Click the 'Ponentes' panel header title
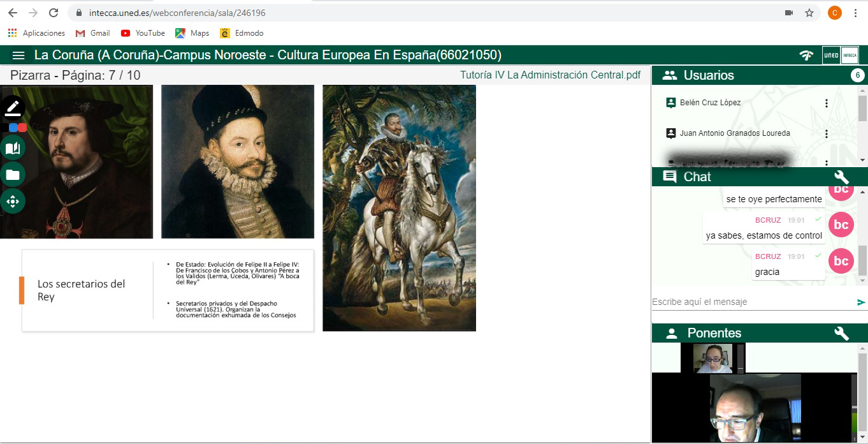 (x=714, y=333)
